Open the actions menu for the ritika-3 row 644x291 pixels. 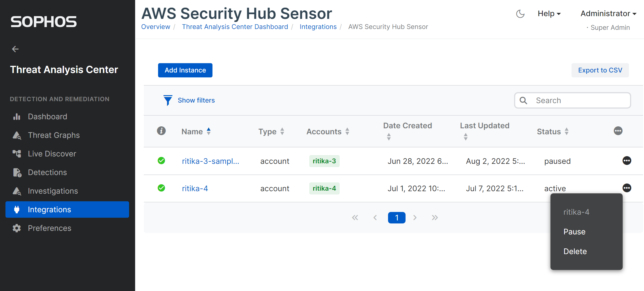626,161
